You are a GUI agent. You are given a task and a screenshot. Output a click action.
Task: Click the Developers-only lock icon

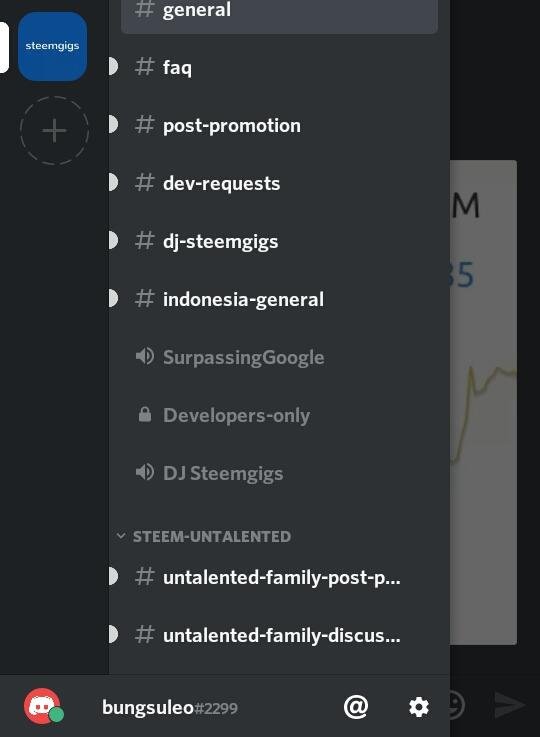145,415
